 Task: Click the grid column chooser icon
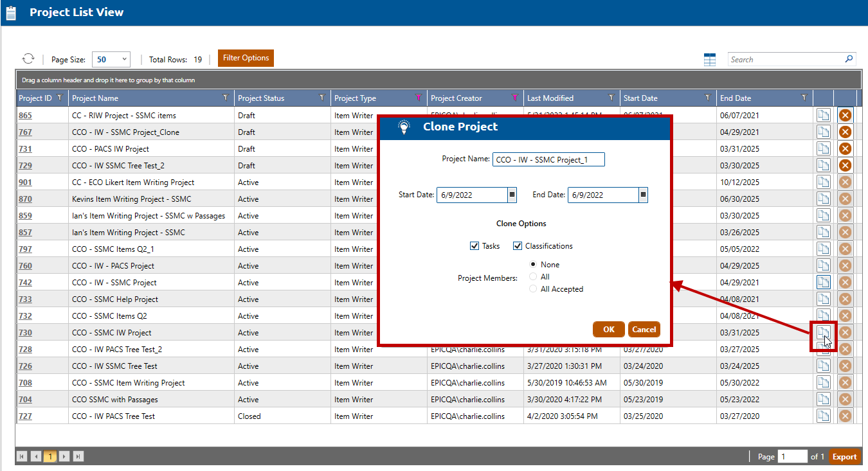coord(710,60)
